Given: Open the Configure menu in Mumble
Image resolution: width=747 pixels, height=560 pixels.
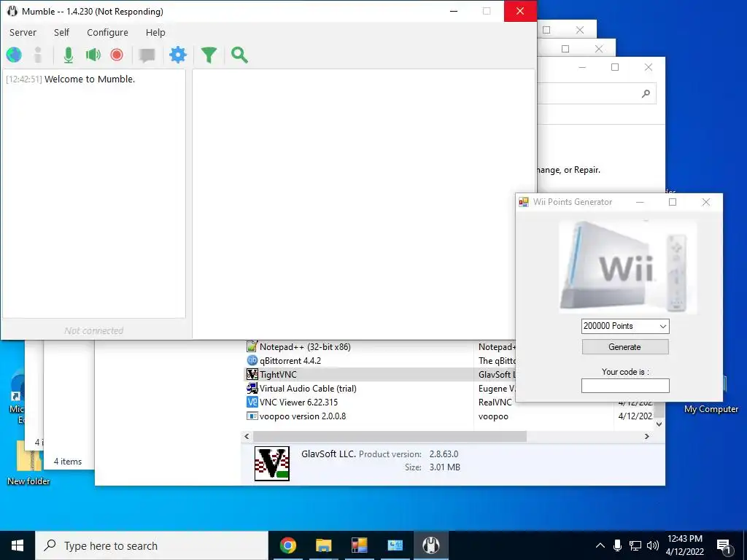Looking at the screenshot, I should tap(107, 32).
